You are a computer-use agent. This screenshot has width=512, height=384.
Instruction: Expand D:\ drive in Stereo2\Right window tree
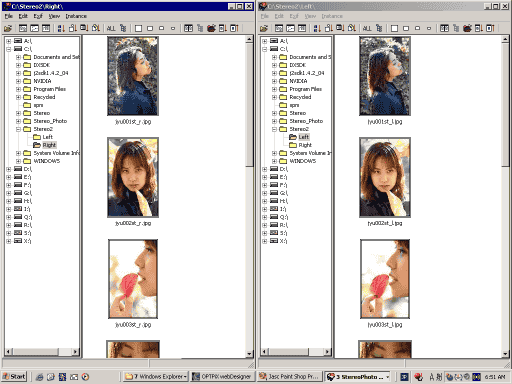tap(9, 169)
